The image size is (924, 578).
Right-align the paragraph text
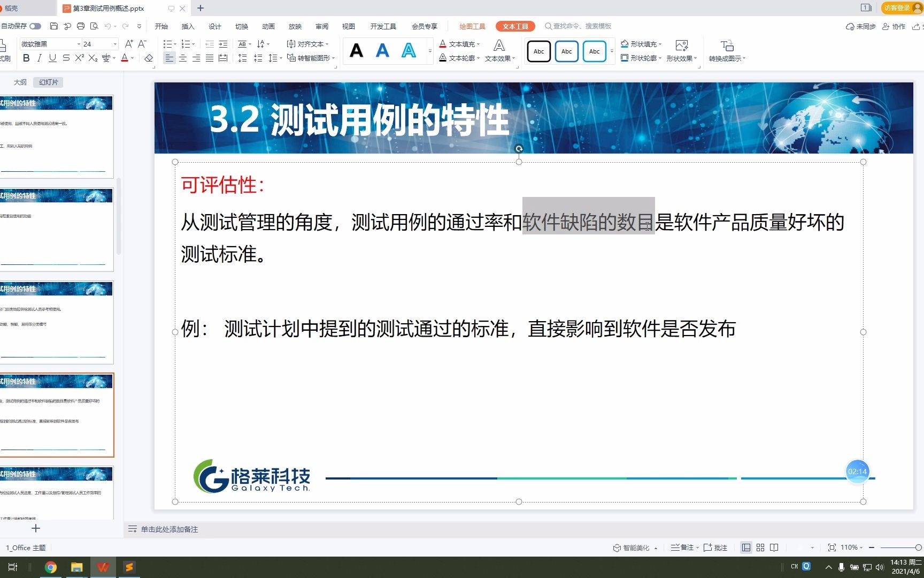point(196,58)
